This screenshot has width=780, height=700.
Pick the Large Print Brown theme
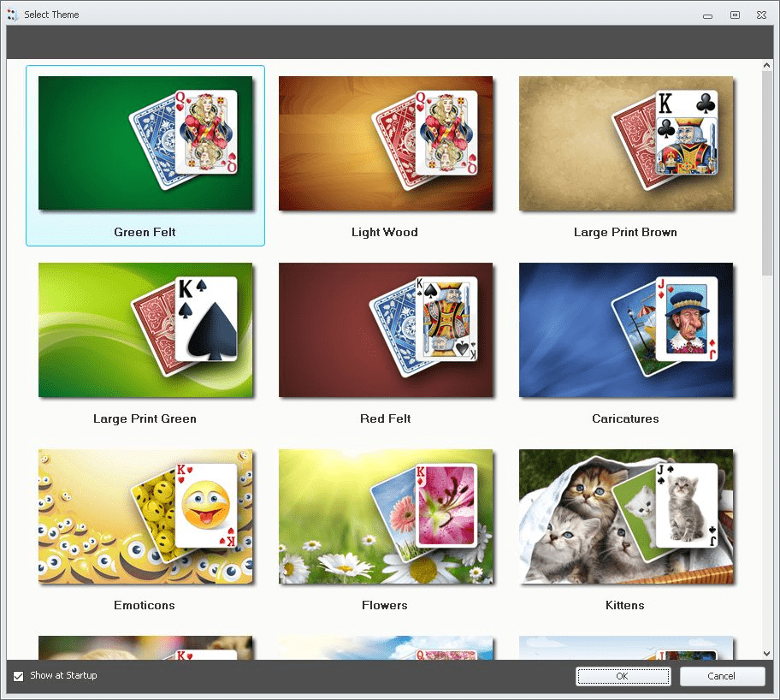click(625, 142)
